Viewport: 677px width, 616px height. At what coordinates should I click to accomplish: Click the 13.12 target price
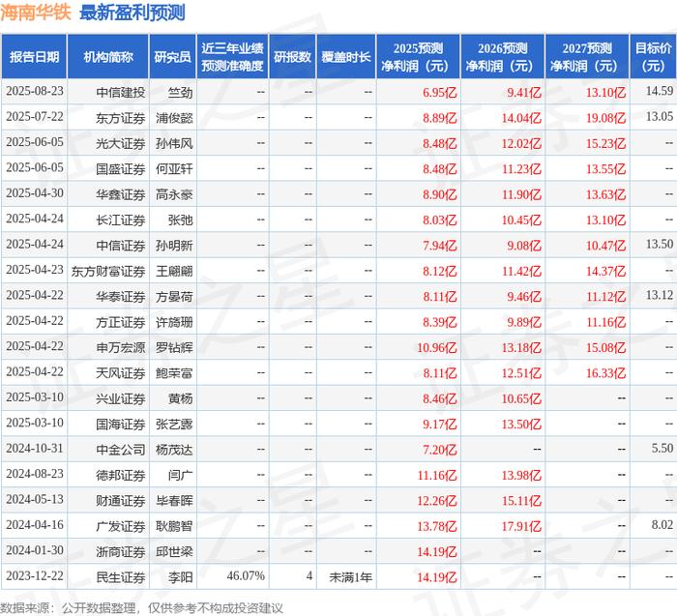660,295
